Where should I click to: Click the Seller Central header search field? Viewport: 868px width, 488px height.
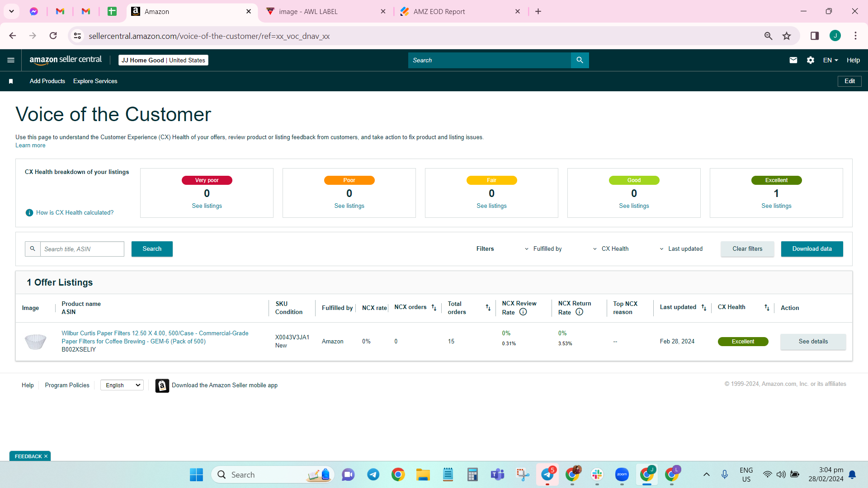pos(489,60)
